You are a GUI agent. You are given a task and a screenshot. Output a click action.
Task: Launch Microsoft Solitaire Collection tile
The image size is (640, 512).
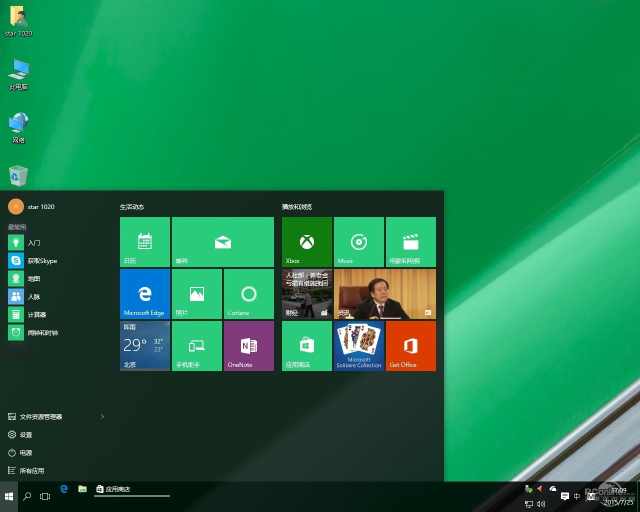click(359, 346)
